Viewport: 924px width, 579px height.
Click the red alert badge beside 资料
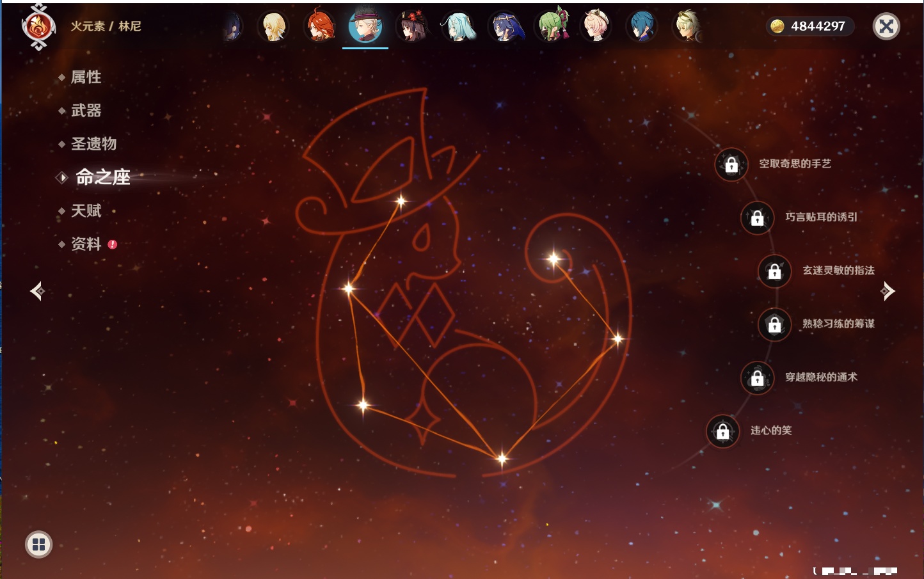tap(113, 244)
